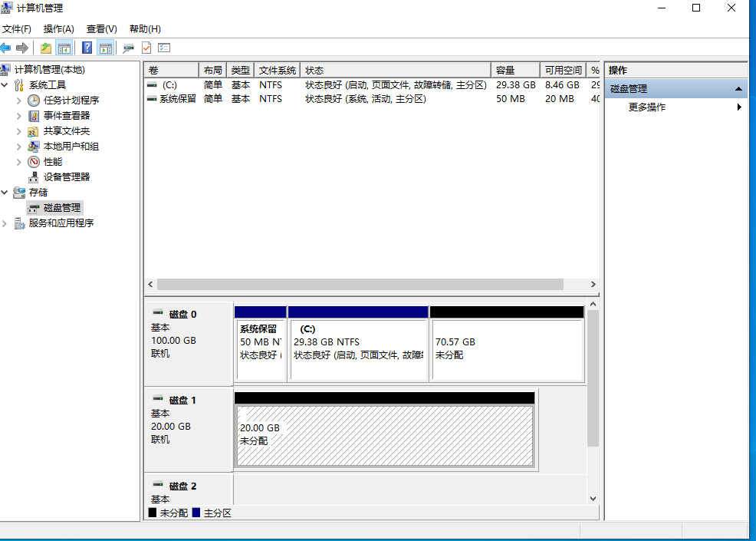756x541 pixels.
Task: Click 更多操作 in the actions pane
Action: (x=646, y=107)
